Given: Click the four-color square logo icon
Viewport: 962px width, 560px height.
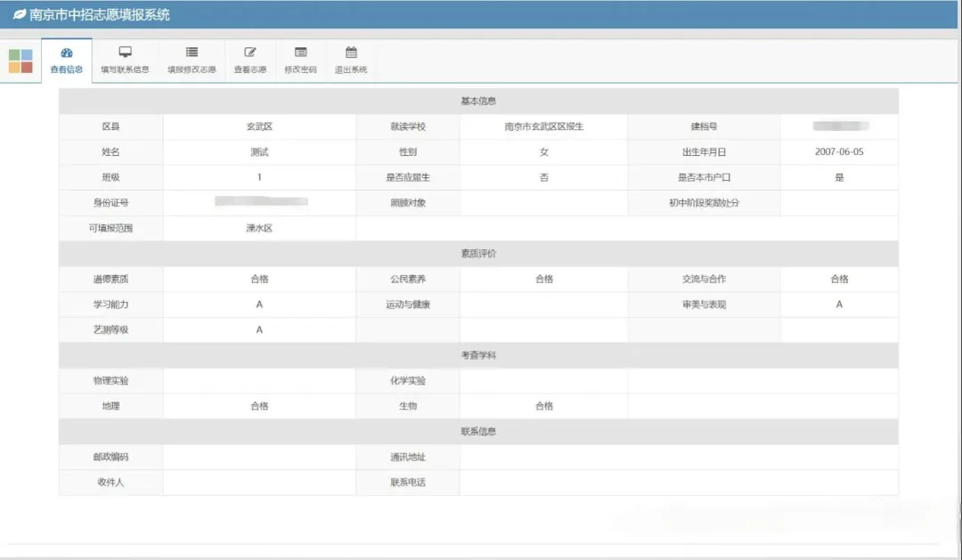Looking at the screenshot, I should 20,61.
